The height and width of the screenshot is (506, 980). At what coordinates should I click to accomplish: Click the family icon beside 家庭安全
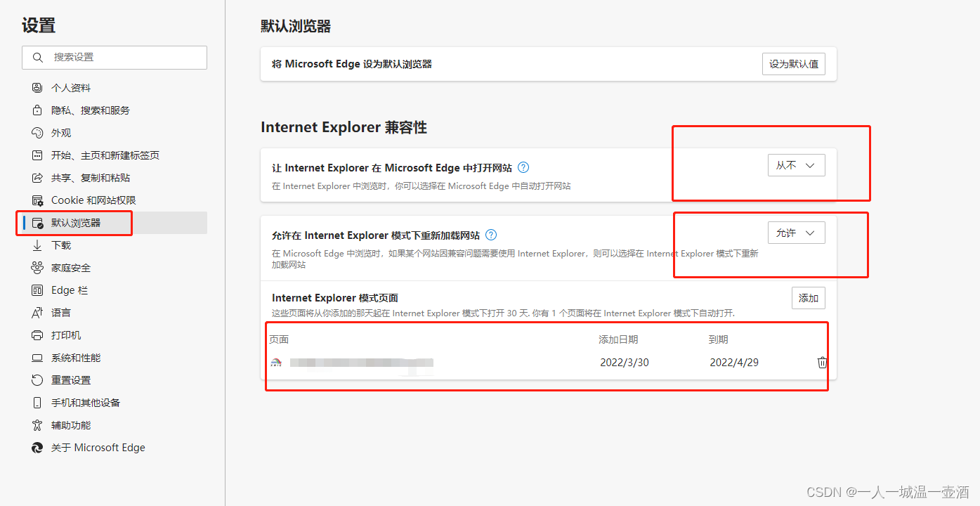pyautogui.click(x=37, y=268)
